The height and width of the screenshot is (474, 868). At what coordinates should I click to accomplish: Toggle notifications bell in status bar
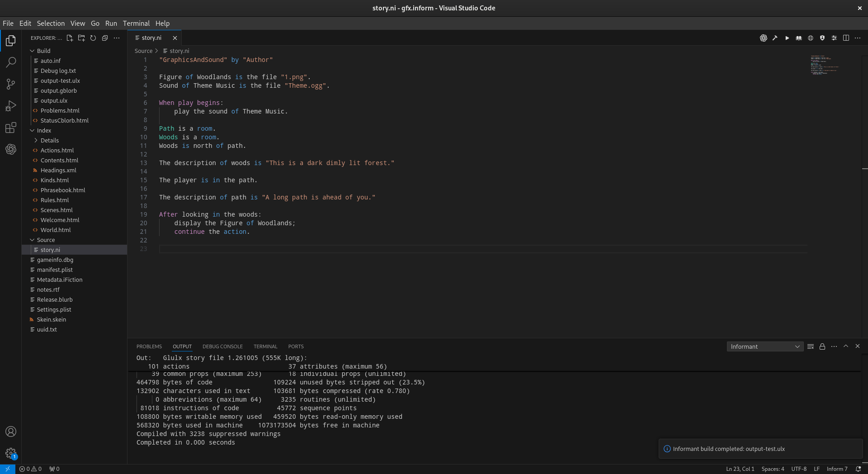click(x=858, y=469)
